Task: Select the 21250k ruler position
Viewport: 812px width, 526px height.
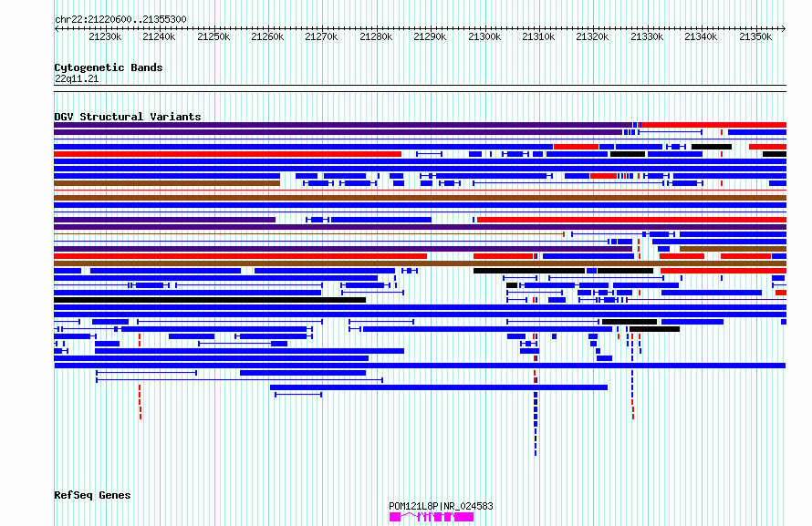Action: click(213, 36)
